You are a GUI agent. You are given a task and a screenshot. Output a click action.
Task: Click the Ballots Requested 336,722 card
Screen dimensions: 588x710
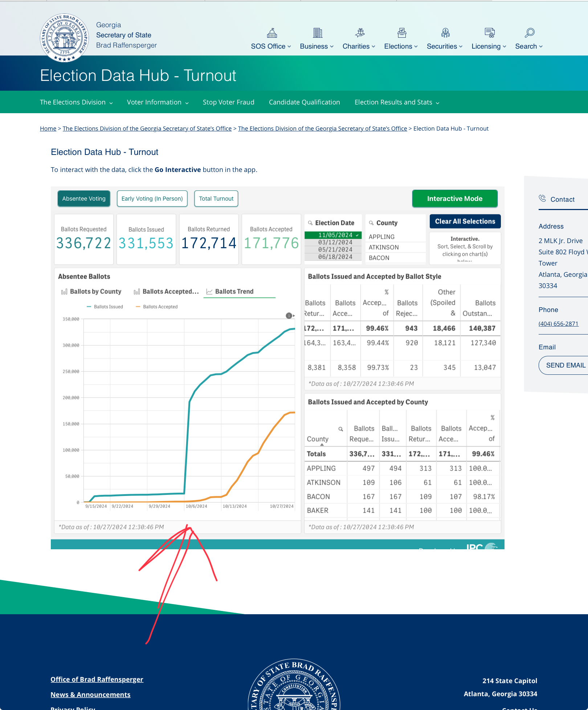click(x=84, y=239)
